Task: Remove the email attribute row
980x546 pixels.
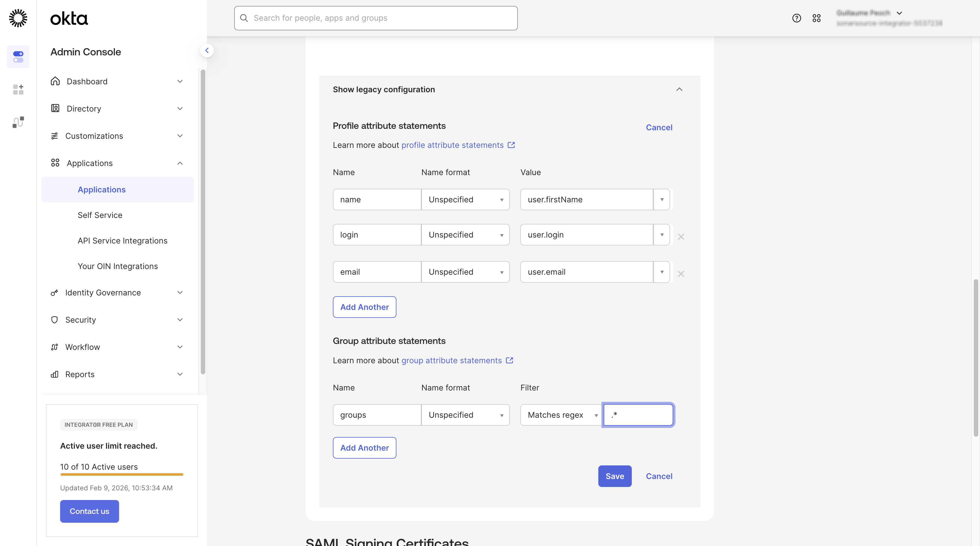Action: [x=681, y=274]
